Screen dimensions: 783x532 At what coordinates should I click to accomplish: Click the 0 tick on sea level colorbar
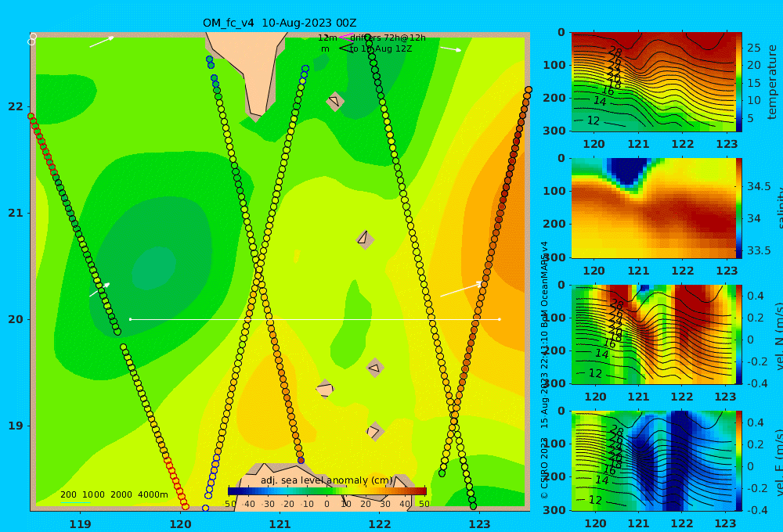coord(327,504)
